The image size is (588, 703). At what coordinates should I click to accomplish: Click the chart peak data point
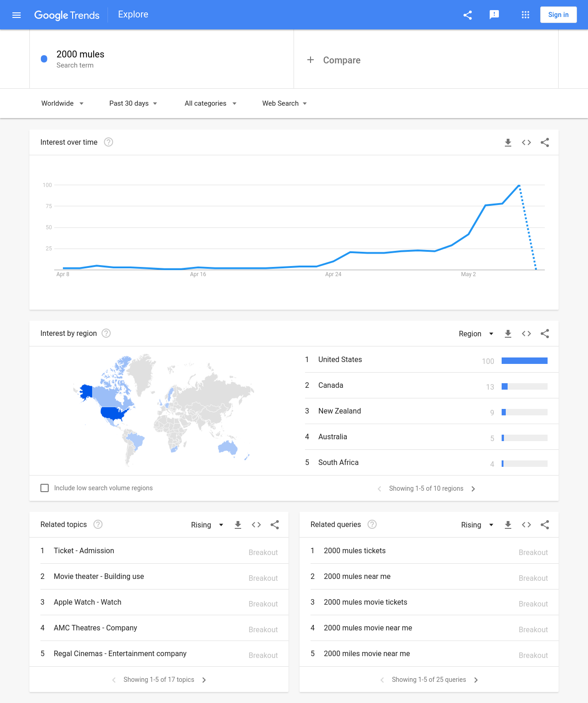click(x=519, y=185)
